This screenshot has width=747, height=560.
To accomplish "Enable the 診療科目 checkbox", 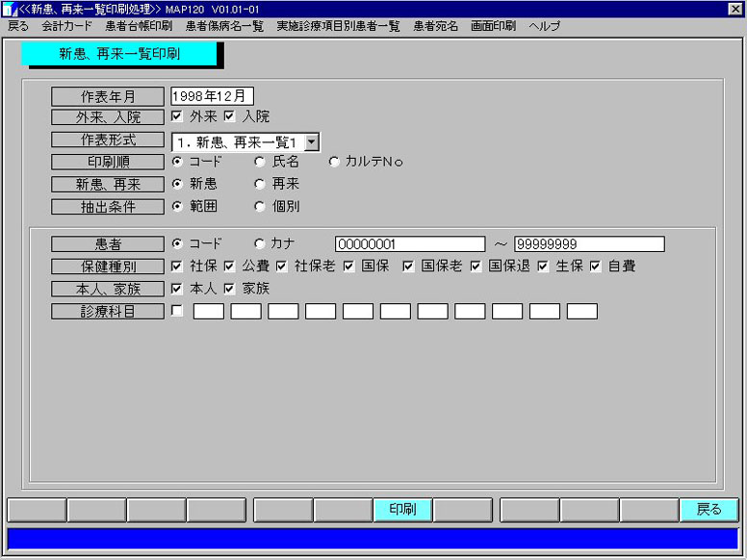I will point(177,311).
